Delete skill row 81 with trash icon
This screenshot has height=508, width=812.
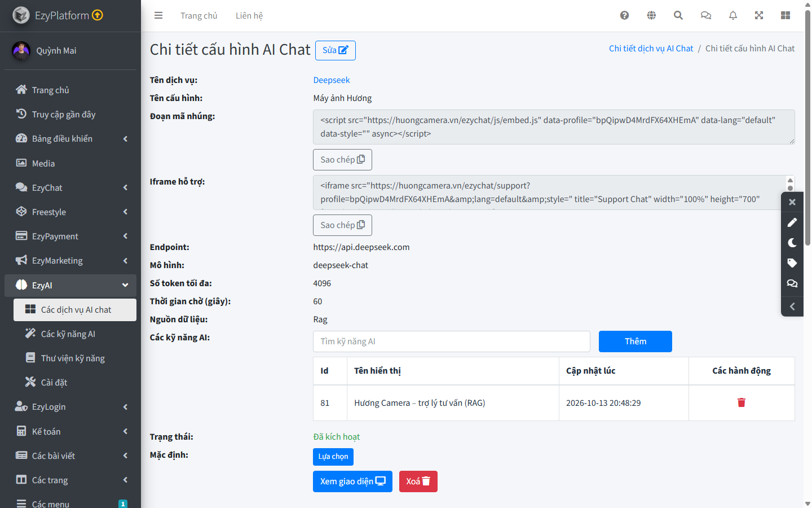click(742, 402)
